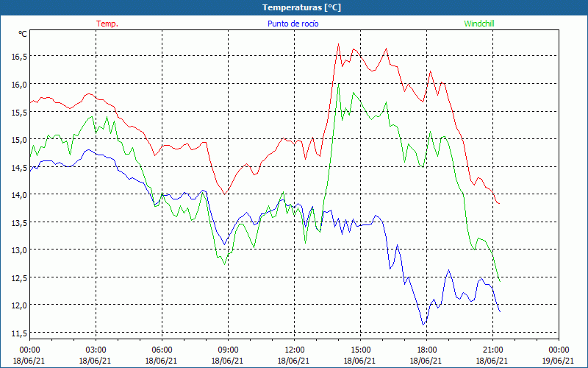Viewport: 588px width, 368px height.
Task: Click the 12,5 y-axis value
Action: (19, 277)
